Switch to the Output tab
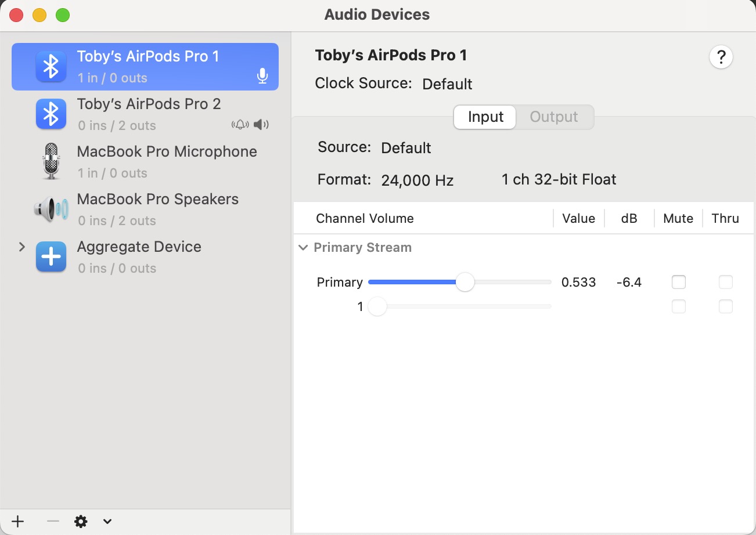This screenshot has height=535, width=756. coord(554,117)
